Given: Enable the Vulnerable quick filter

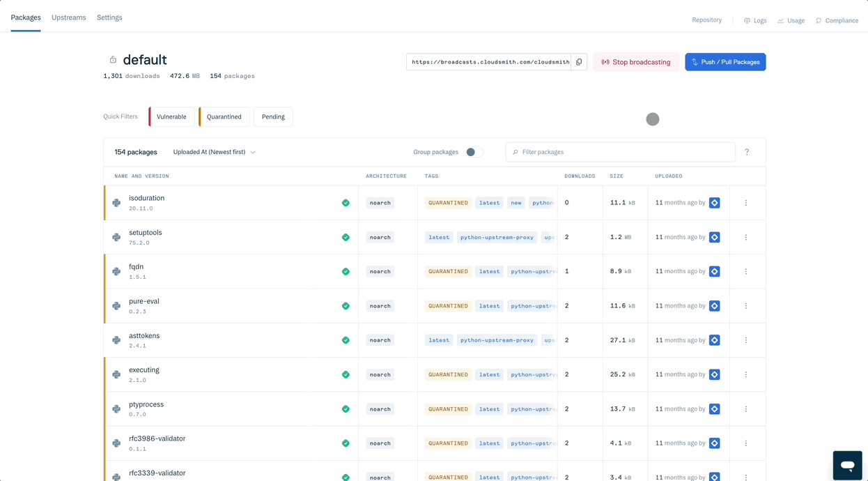Looking at the screenshot, I should pyautogui.click(x=171, y=116).
